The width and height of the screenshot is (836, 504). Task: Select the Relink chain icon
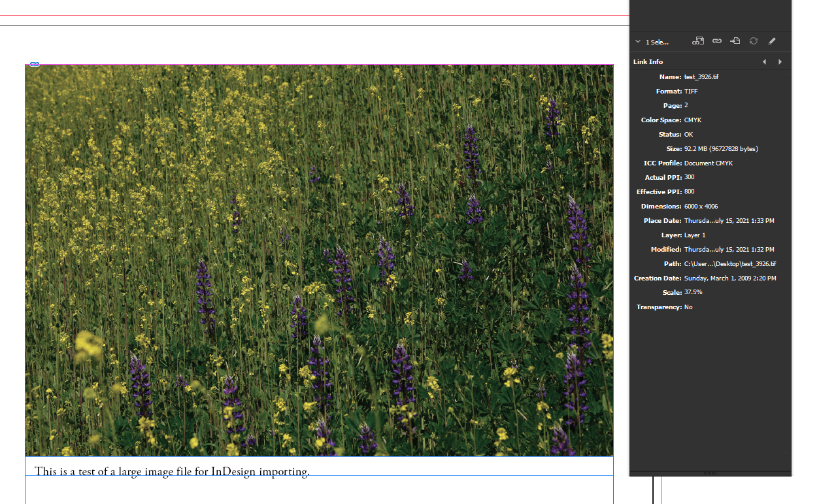pos(716,41)
